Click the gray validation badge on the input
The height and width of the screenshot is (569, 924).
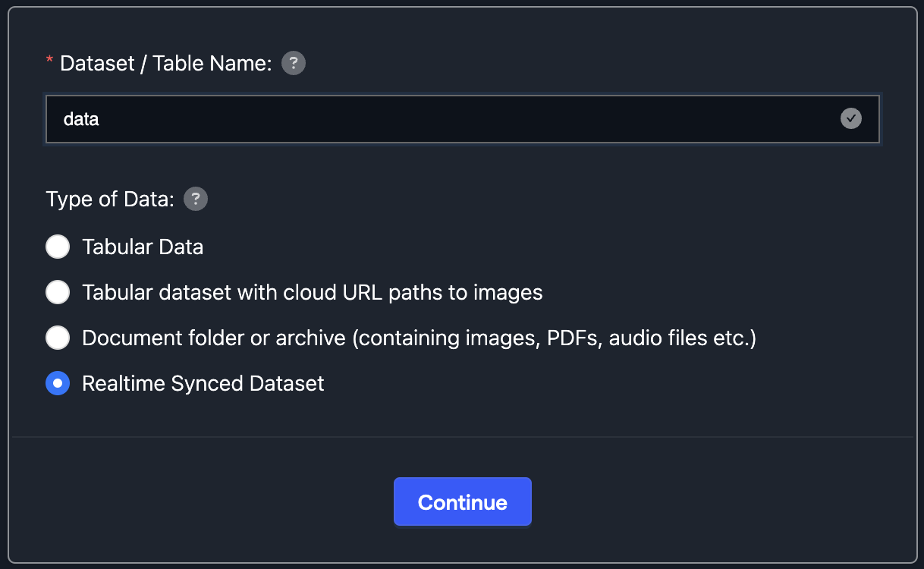click(850, 118)
